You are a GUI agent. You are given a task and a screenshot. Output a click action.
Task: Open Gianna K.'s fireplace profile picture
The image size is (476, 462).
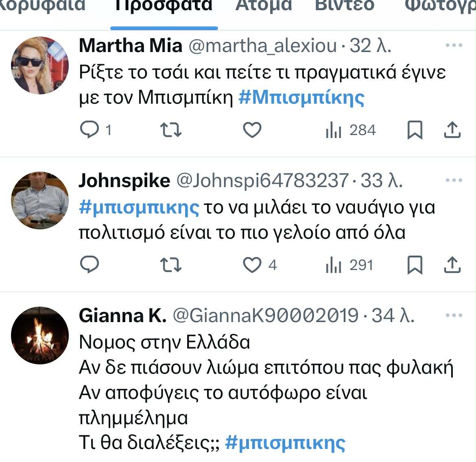pos(40,336)
